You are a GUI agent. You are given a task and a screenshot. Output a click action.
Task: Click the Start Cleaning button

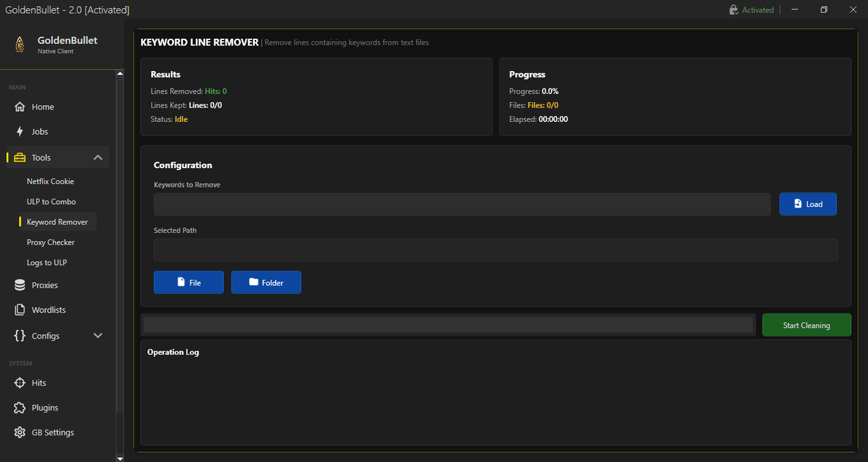click(806, 325)
